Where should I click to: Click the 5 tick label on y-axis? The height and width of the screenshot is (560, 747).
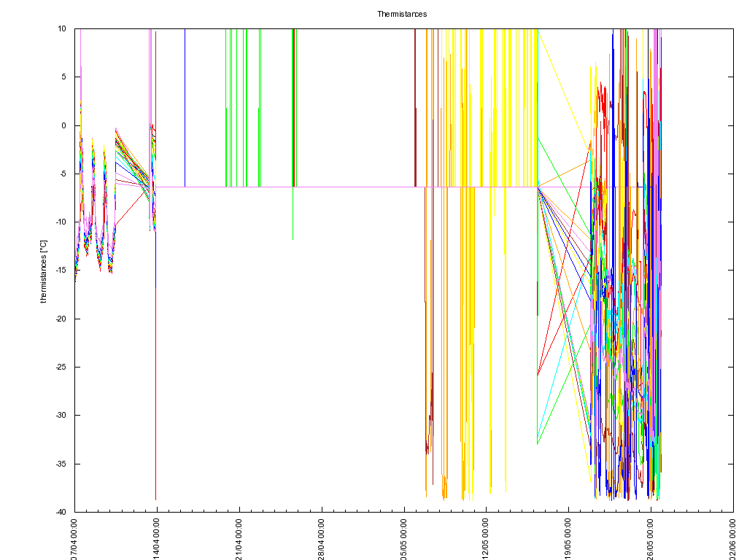tap(64, 77)
